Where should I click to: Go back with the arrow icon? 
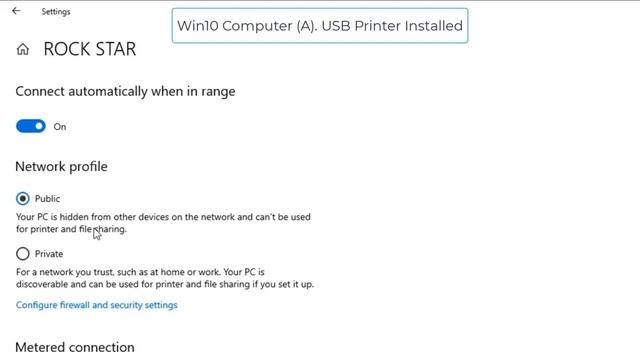(16, 11)
